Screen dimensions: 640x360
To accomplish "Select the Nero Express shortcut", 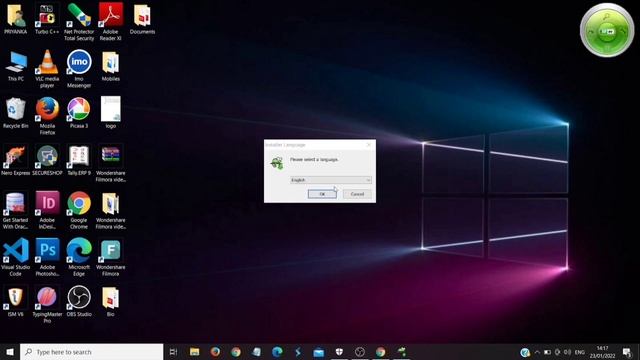I will click(16, 160).
